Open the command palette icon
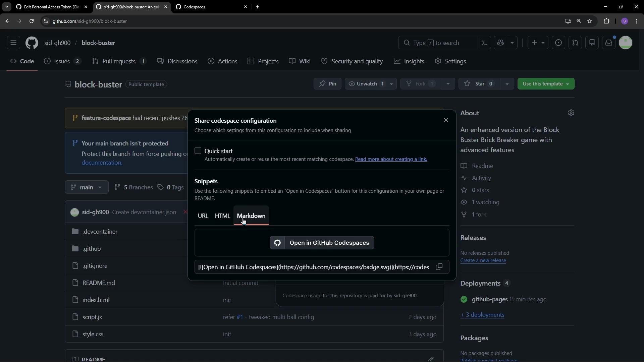The height and width of the screenshot is (362, 644). click(x=484, y=43)
